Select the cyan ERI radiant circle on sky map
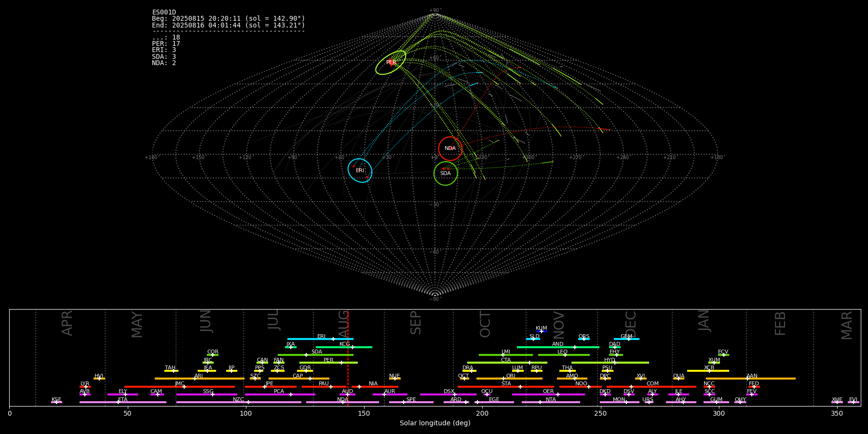The height and width of the screenshot is (434, 868). point(360,170)
